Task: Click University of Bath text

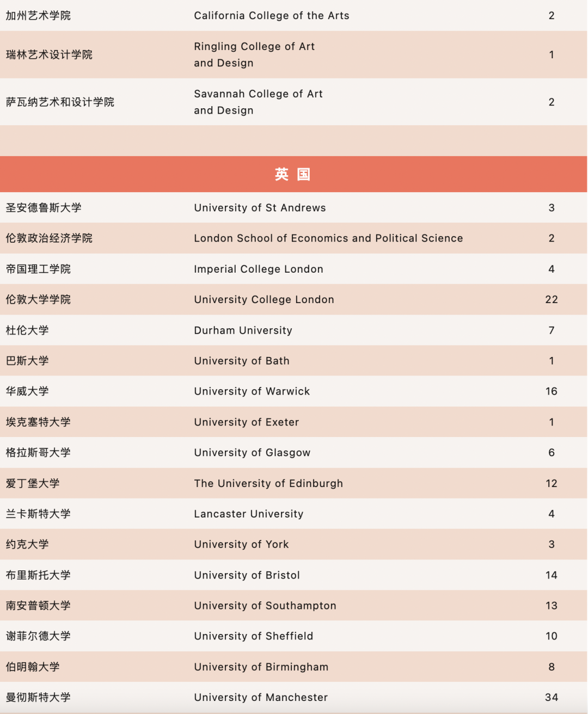Action: 242,361
